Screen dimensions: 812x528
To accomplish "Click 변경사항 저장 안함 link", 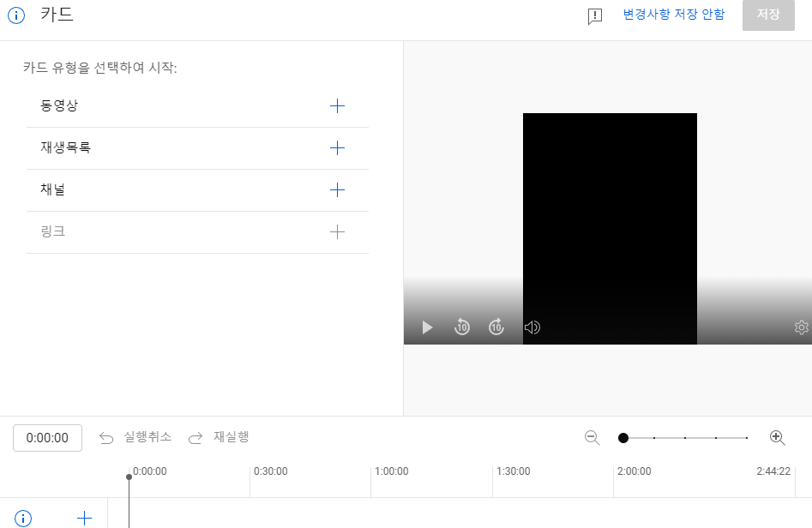I will click(673, 14).
